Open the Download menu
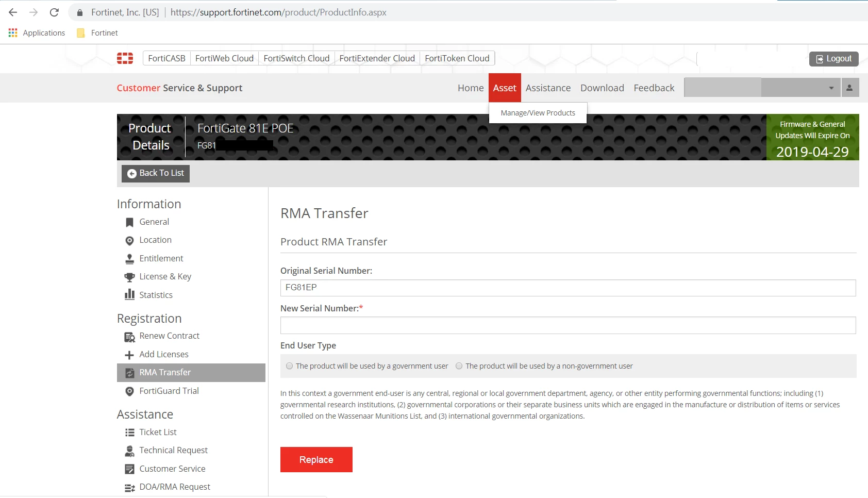This screenshot has width=868, height=498. [602, 88]
